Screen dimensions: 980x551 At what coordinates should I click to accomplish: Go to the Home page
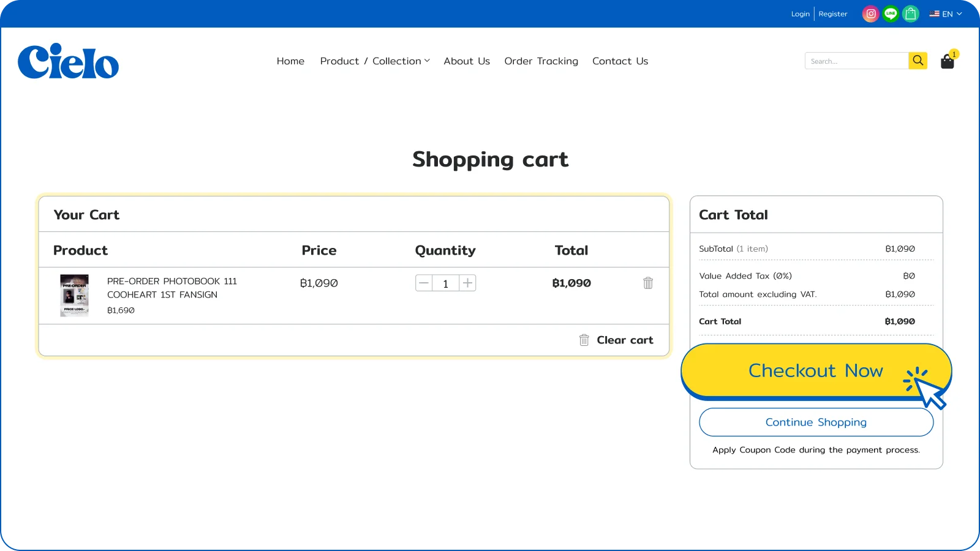point(290,61)
